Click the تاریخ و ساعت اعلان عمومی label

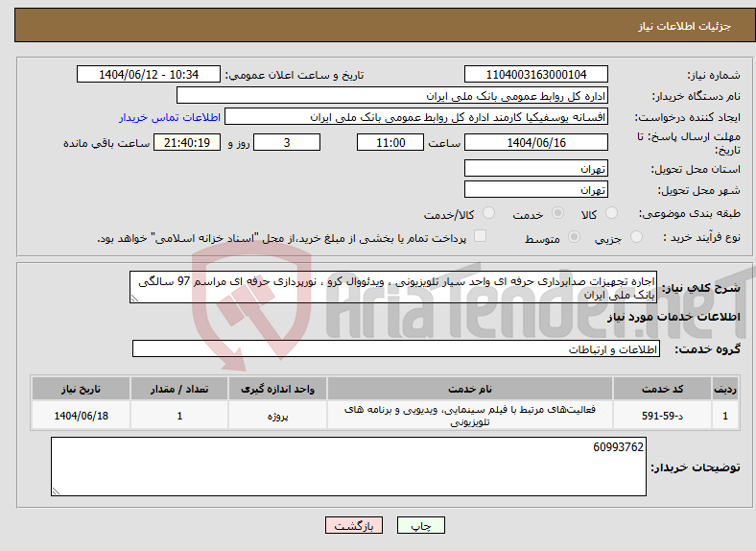295,75
